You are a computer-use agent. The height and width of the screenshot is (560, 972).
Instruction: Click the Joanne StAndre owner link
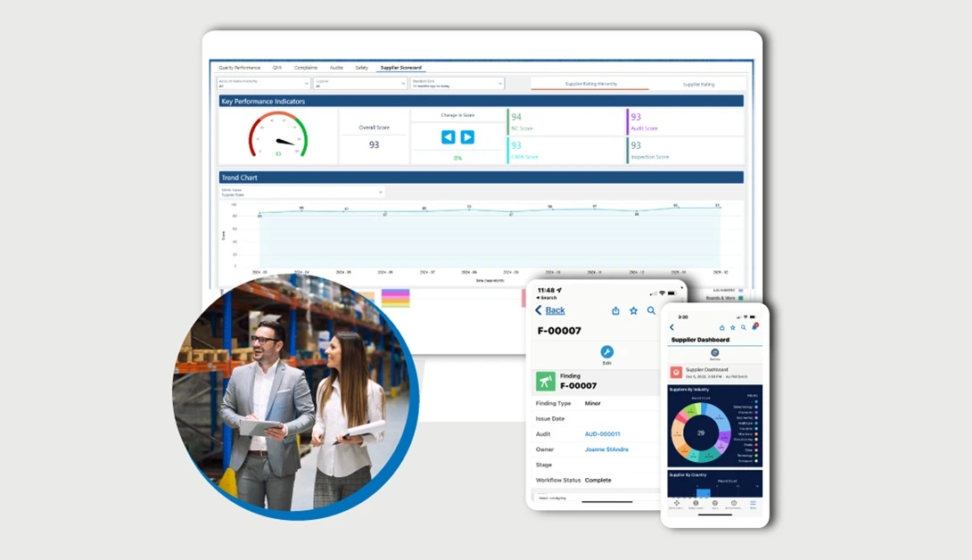[606, 449]
